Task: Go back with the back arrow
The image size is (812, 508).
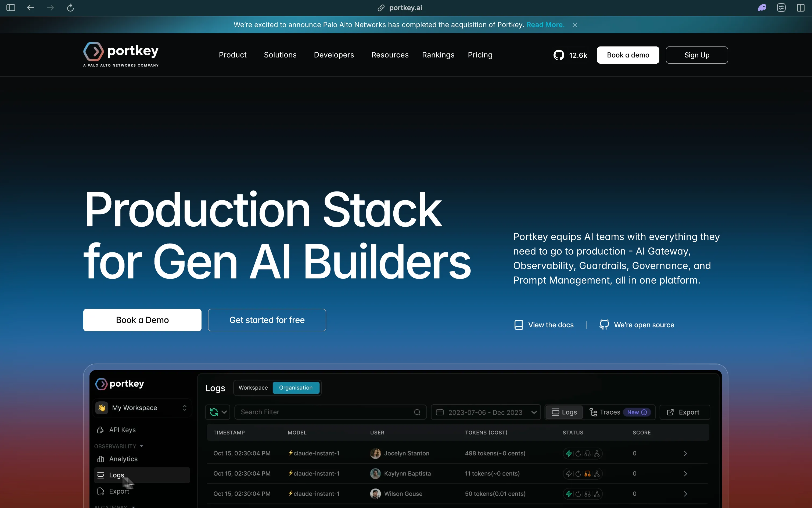Action: tap(31, 8)
